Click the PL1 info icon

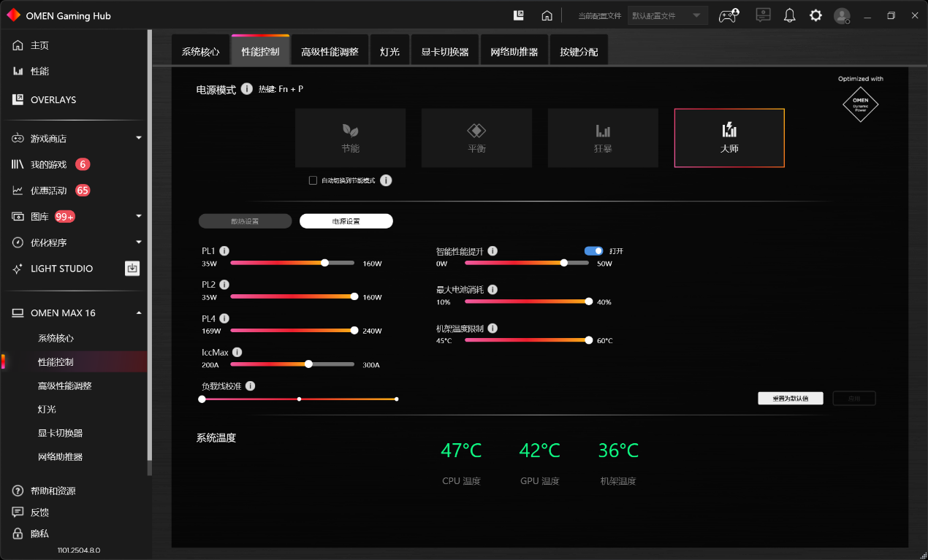point(224,250)
